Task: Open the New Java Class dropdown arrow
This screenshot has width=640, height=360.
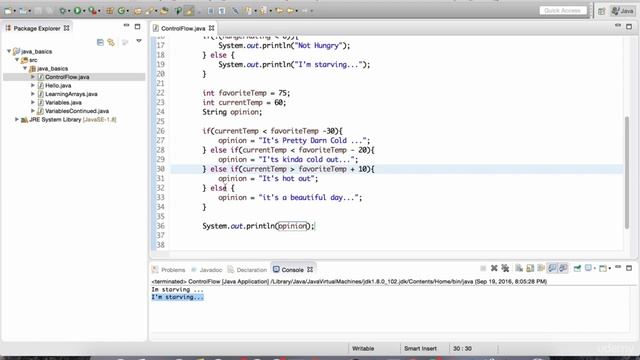Action: (x=128, y=11)
